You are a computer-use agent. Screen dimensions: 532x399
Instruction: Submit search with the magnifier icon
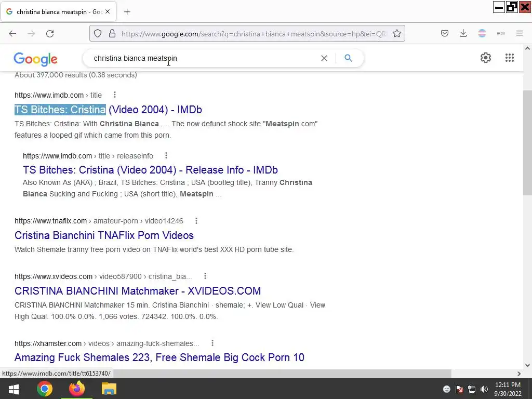tap(348, 58)
